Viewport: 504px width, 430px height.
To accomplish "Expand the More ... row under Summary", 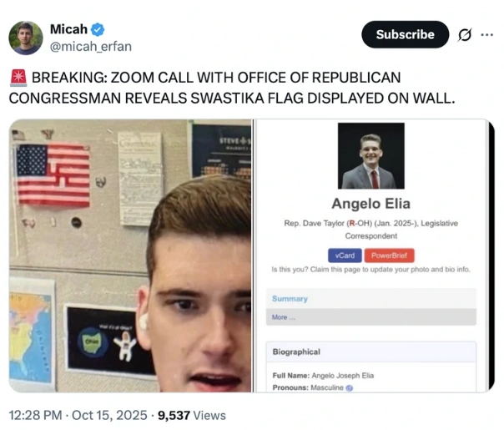I will coord(371,317).
